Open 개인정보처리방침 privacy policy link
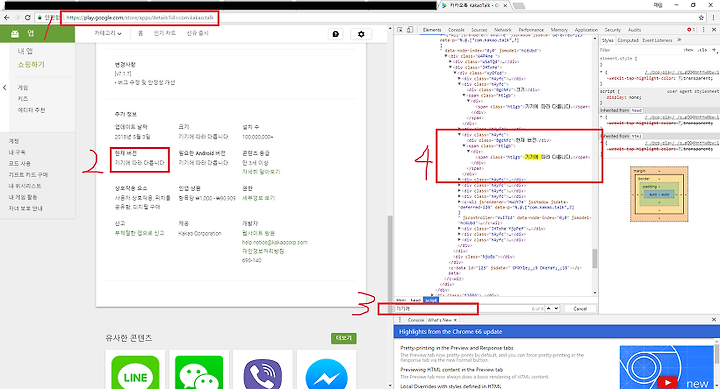The image size is (720, 389). 263,251
